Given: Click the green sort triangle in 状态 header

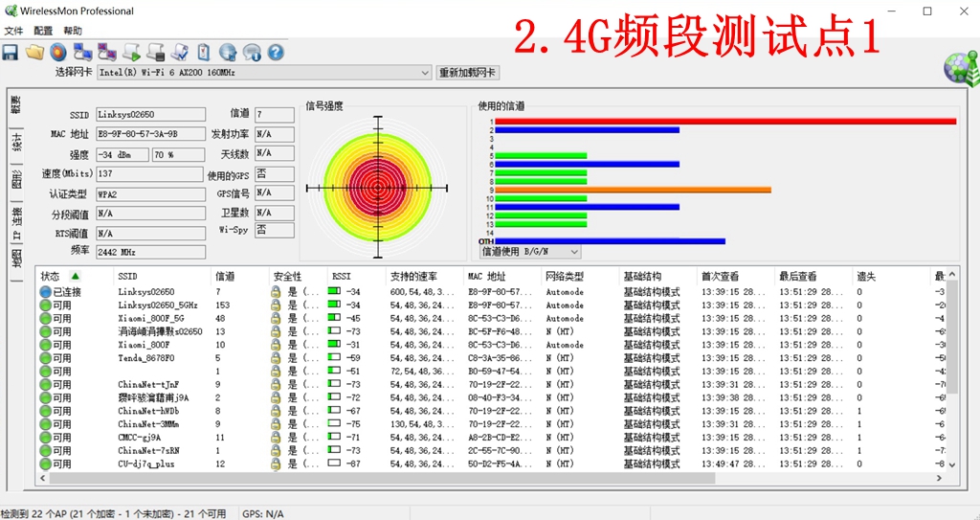Looking at the screenshot, I should [76, 276].
